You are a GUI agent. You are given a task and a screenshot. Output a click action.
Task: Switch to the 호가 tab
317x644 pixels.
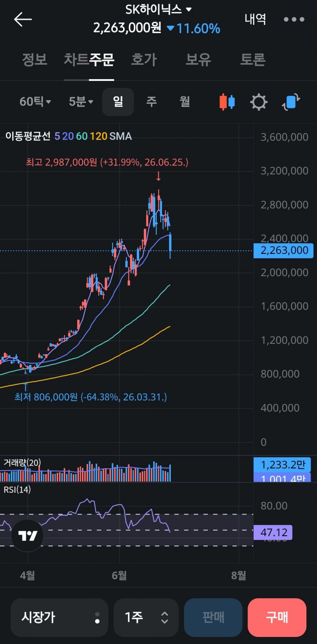point(144,59)
